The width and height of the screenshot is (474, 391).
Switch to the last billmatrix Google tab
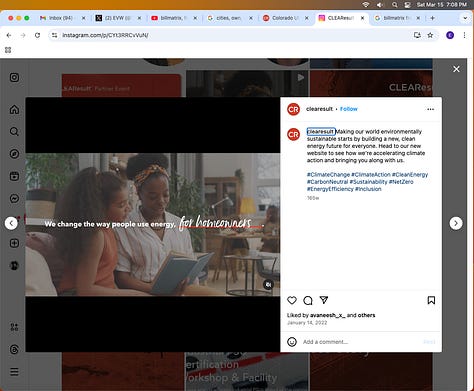click(x=397, y=18)
